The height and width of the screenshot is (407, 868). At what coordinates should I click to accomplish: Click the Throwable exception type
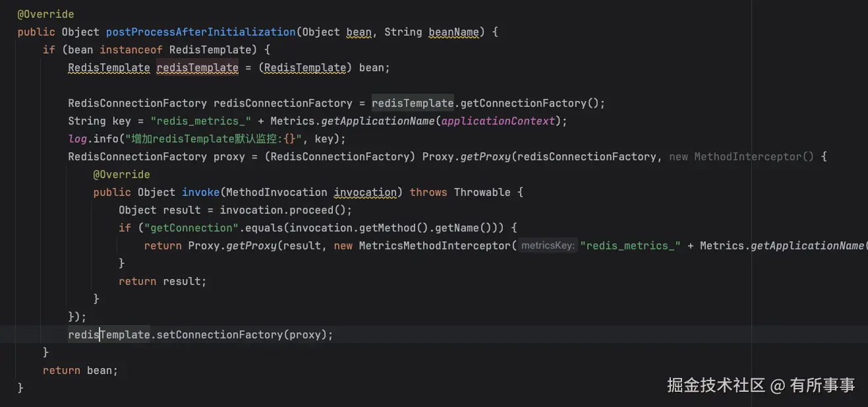click(482, 192)
